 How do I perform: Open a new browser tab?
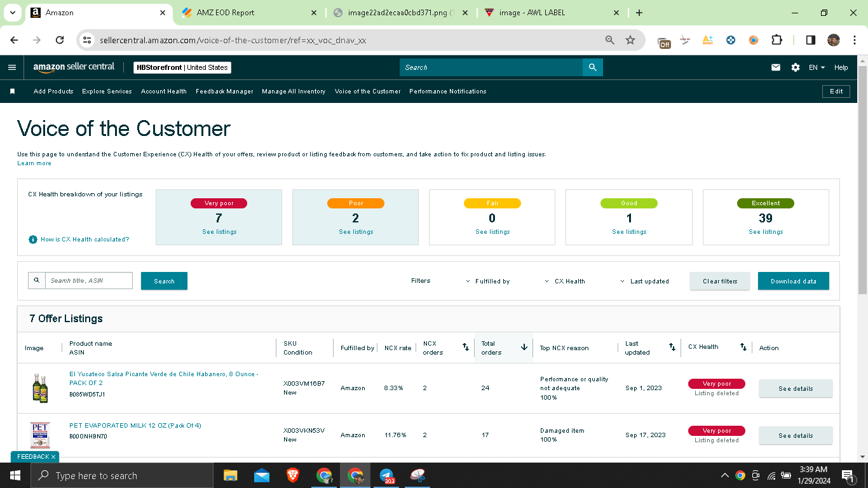(639, 13)
